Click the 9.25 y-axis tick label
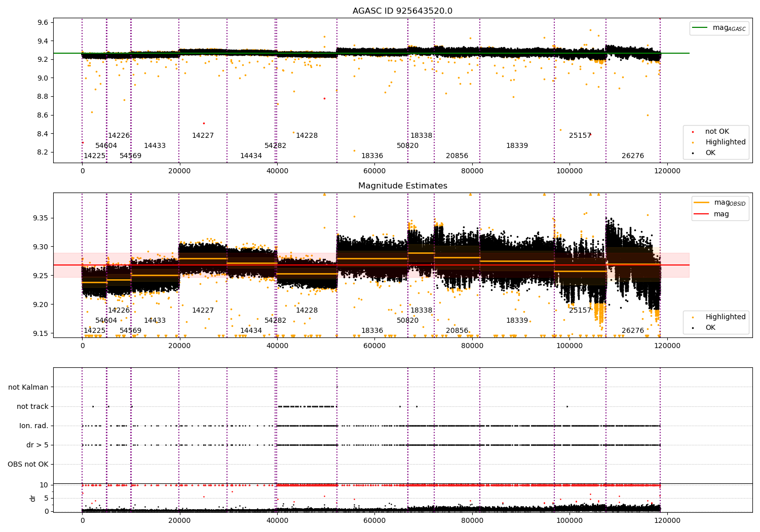Screen dimensions: 760x532 41,276
